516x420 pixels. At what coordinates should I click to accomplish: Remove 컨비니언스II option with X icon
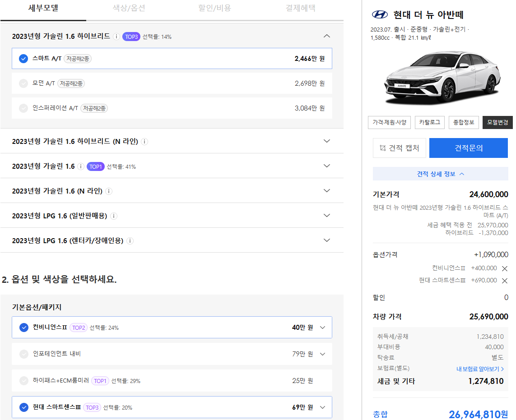504,268
